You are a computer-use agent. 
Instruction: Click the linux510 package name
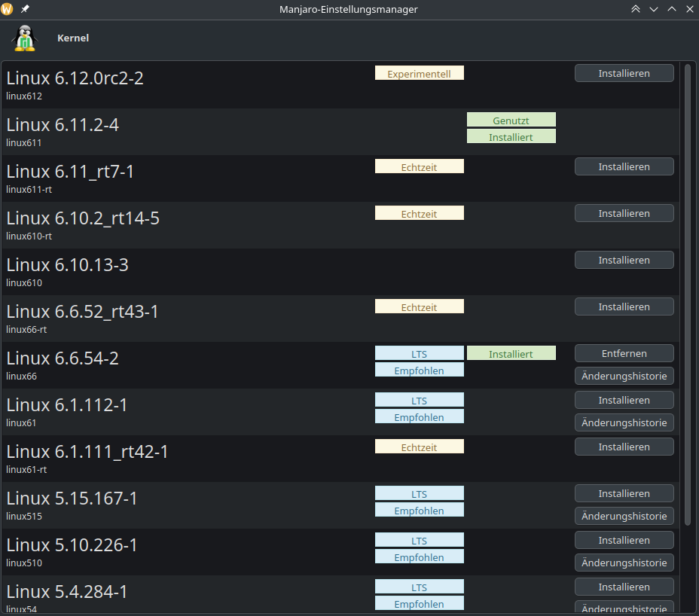tap(24, 563)
